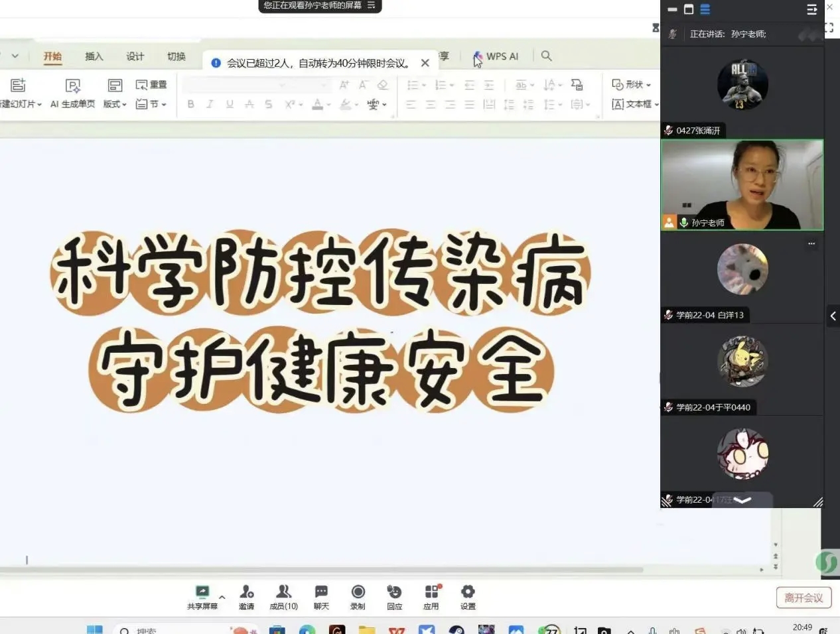
Task: Toggle underline formatting in the ribbon
Action: coord(230,104)
